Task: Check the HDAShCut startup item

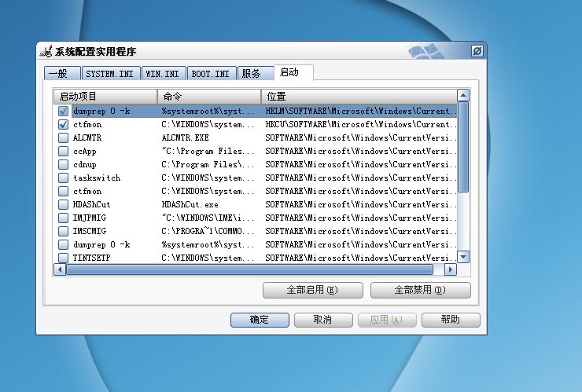Action: pyautogui.click(x=63, y=204)
